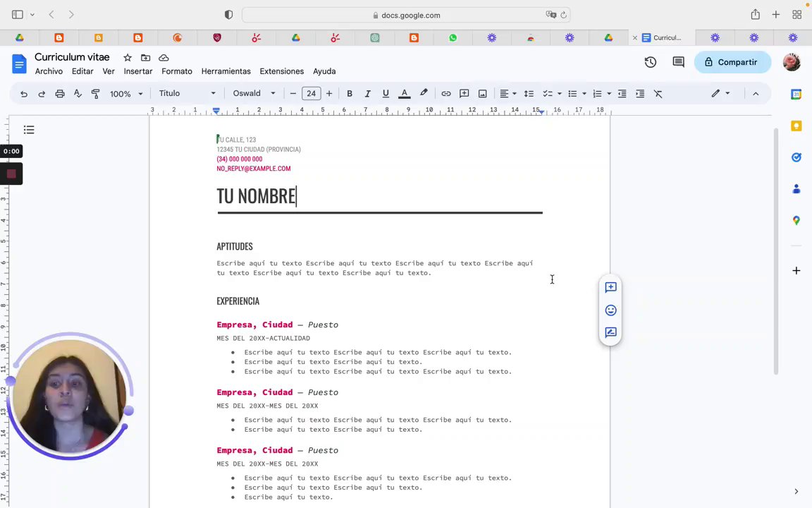Open the Ver menu
This screenshot has height=508, width=812.
point(109,71)
